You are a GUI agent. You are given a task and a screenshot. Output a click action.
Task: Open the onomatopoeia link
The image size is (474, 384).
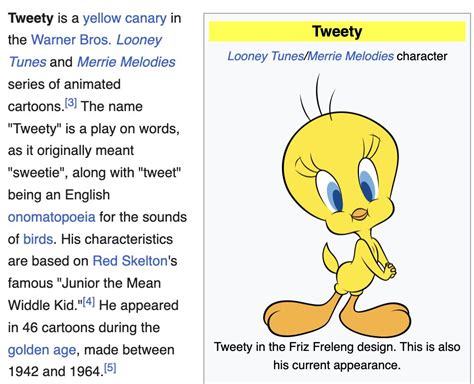point(52,217)
